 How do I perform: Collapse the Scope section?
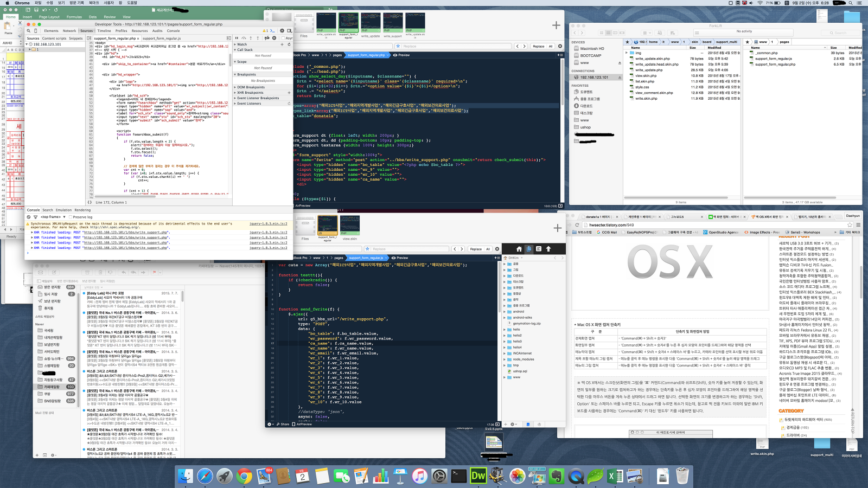(x=235, y=62)
